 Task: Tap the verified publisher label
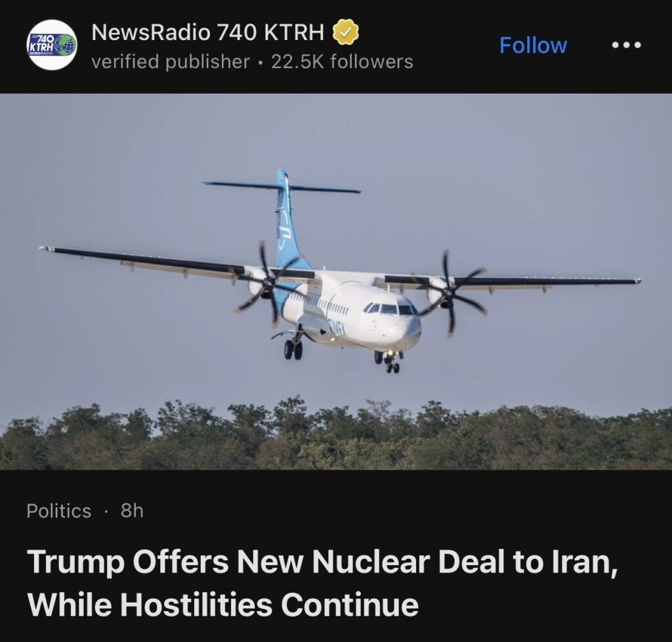click(x=171, y=61)
